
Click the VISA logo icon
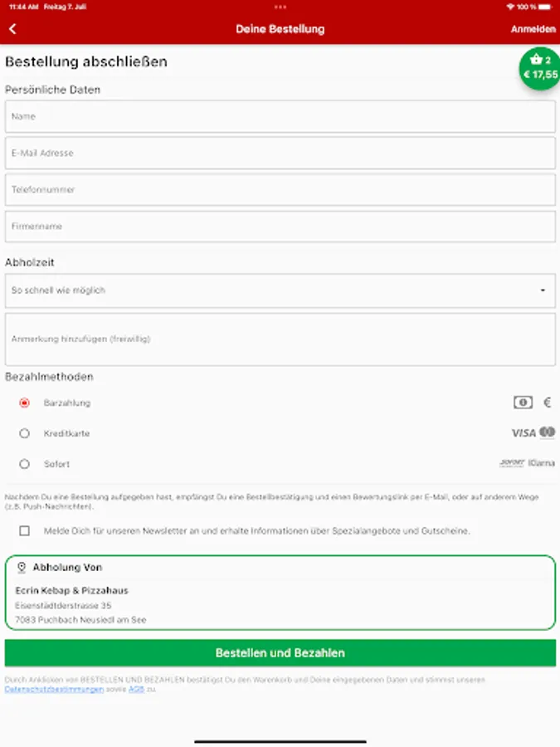click(523, 433)
